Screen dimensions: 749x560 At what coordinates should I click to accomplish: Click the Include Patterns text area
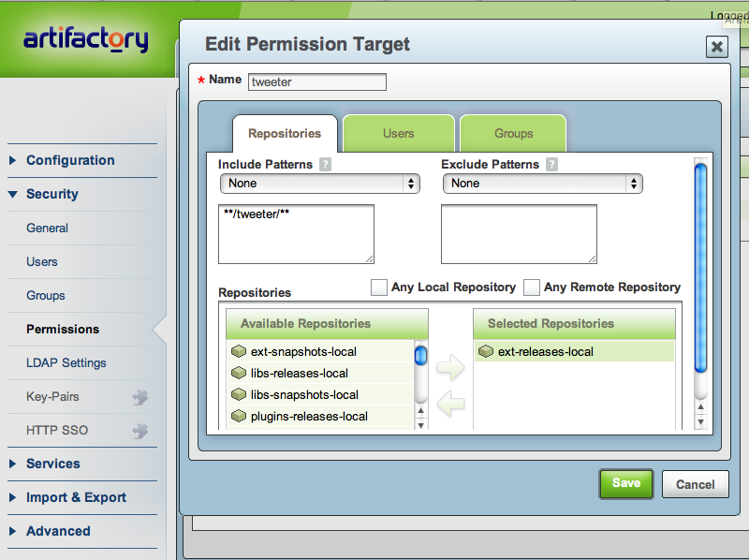(296, 234)
